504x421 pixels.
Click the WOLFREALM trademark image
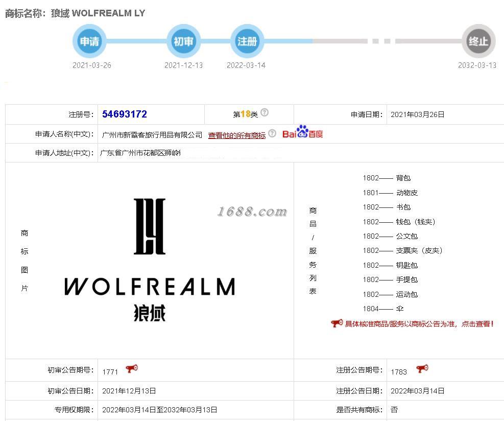point(150,259)
